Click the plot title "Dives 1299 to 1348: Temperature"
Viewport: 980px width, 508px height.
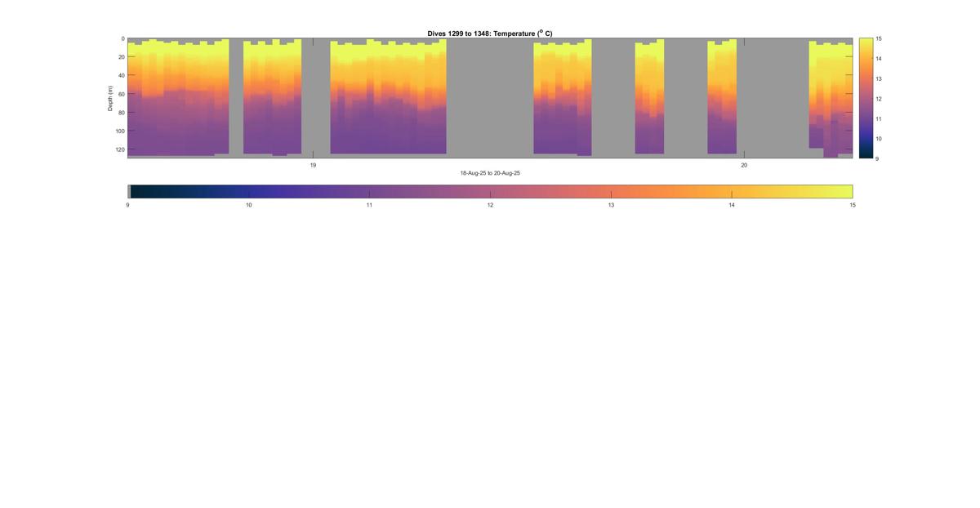click(489, 33)
